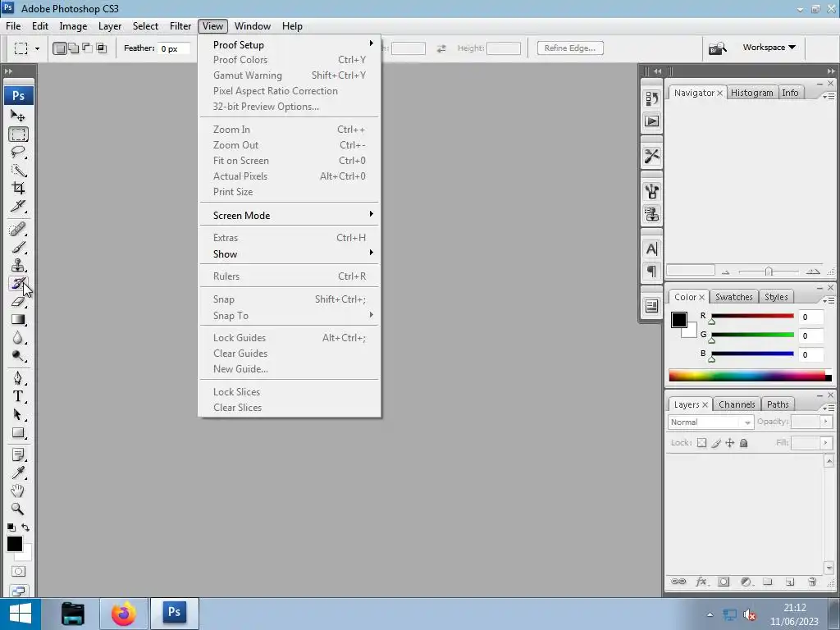Open the tool preset picker arrow

(x=37, y=48)
